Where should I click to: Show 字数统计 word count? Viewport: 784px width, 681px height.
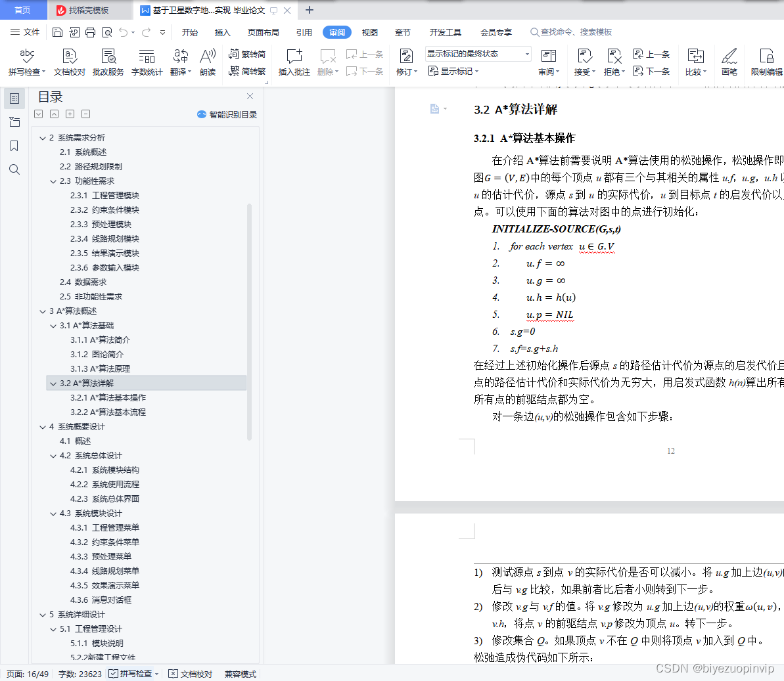[x=147, y=62]
